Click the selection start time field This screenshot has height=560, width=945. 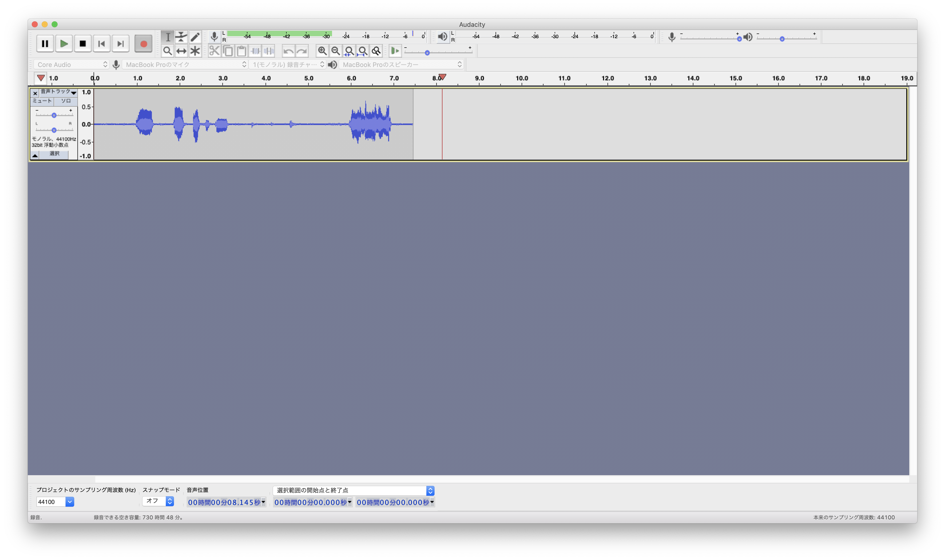click(310, 502)
